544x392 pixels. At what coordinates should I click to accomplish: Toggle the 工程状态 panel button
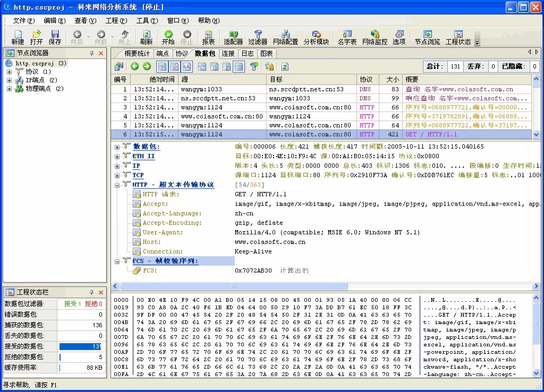(458, 37)
